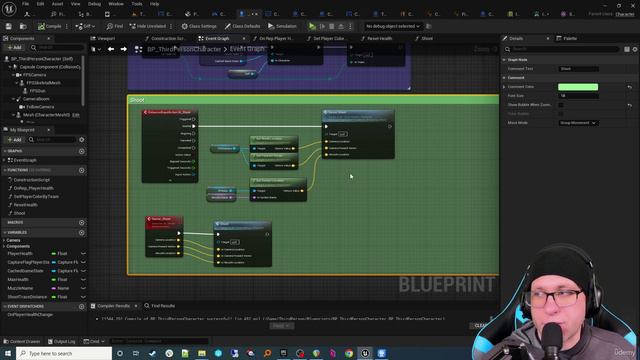Open the Diff dropdown
Screen dimensions: 640x360
click(85, 26)
